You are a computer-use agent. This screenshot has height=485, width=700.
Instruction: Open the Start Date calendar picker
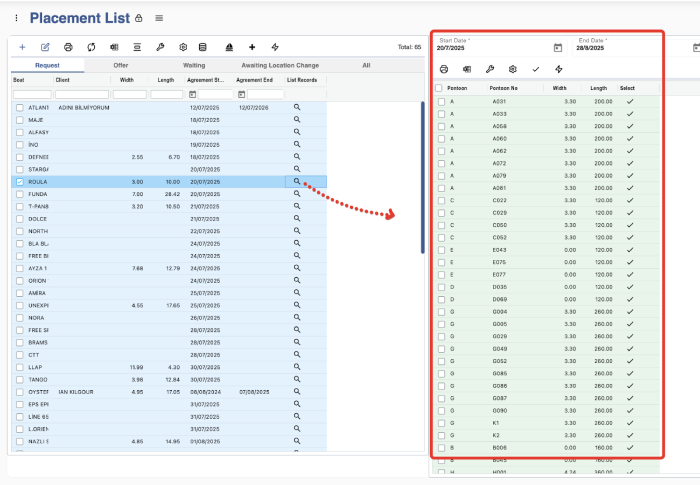(x=558, y=48)
